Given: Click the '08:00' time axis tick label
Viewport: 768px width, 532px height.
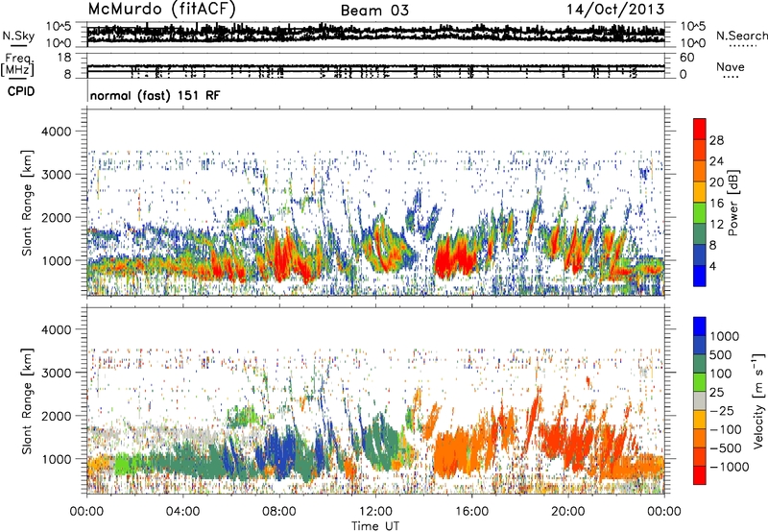Looking at the screenshot, I should click(x=279, y=512).
